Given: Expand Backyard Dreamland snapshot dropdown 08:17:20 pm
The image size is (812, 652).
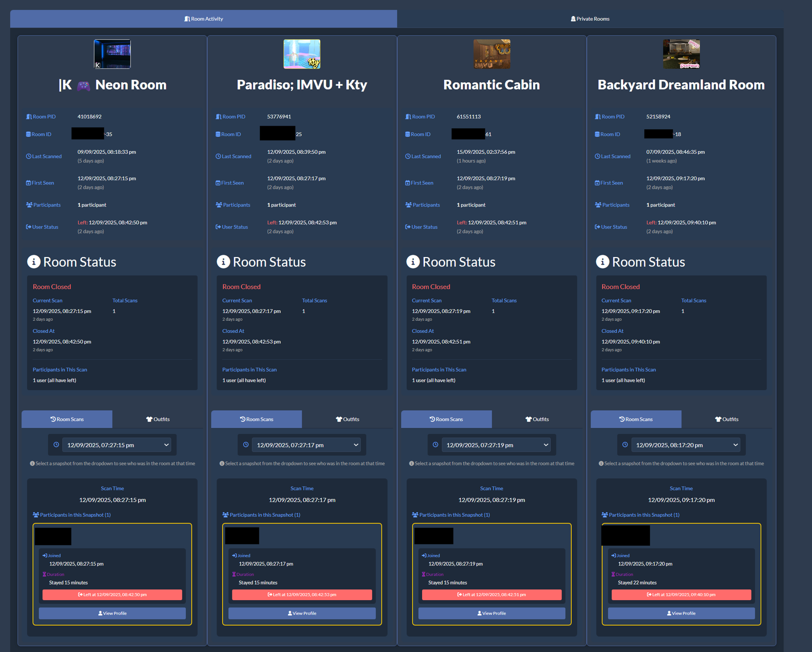Looking at the screenshot, I should click(x=686, y=445).
